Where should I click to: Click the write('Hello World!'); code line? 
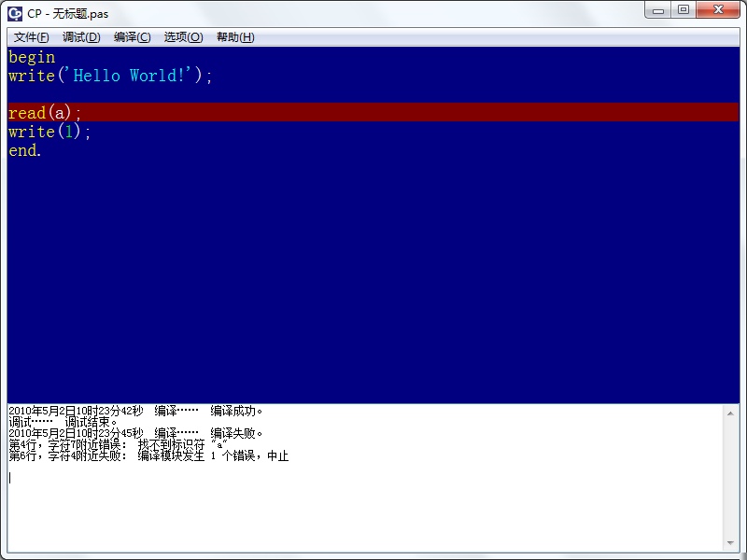[110, 76]
